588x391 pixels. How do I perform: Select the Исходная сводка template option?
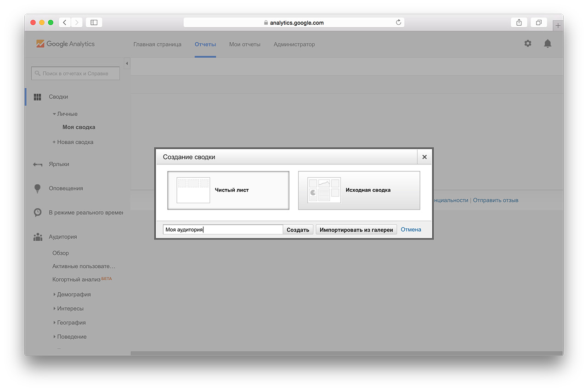pos(359,190)
